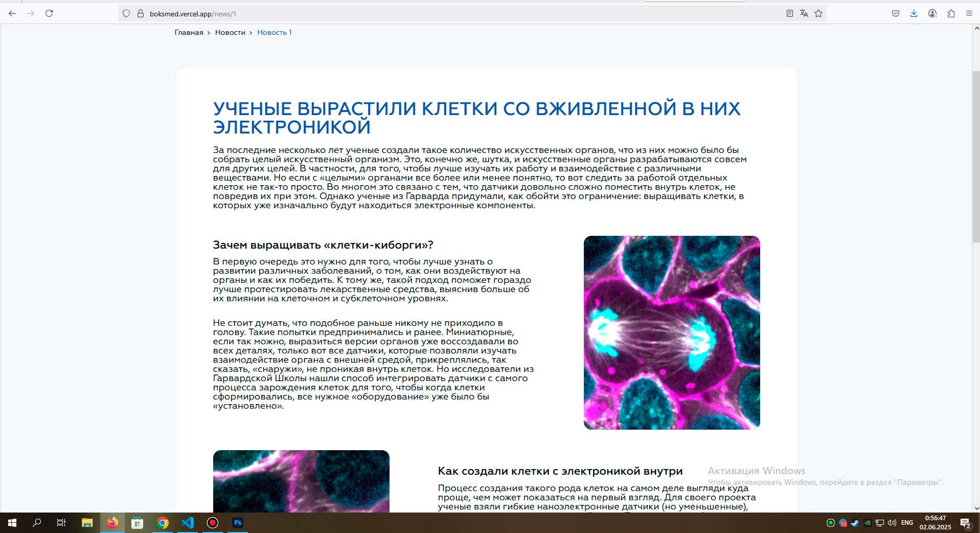Open the page translate icon
The height and width of the screenshot is (533, 980).
(x=804, y=13)
